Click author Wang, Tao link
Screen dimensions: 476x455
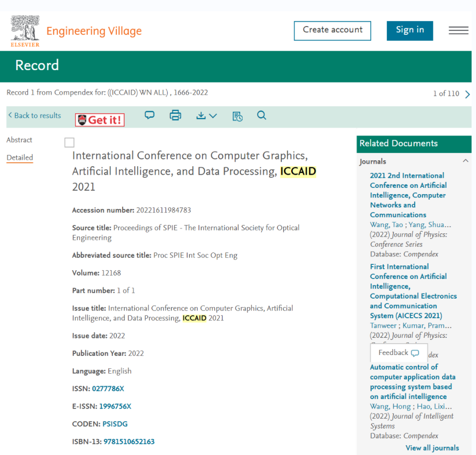[x=386, y=225]
